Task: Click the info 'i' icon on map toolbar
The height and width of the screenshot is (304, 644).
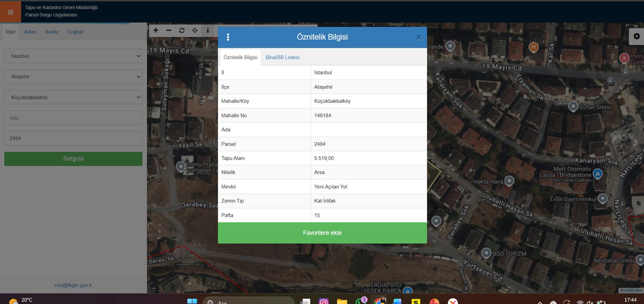Action: tap(208, 31)
